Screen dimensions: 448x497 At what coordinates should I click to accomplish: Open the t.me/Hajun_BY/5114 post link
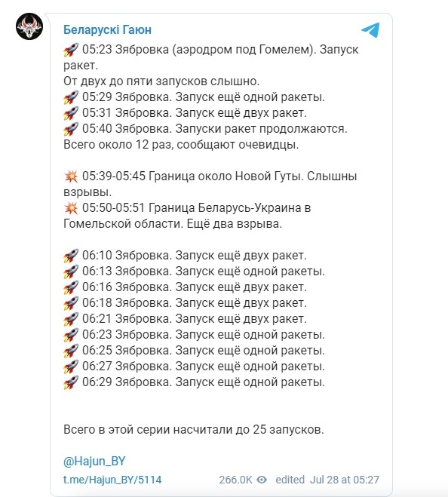[112, 480]
